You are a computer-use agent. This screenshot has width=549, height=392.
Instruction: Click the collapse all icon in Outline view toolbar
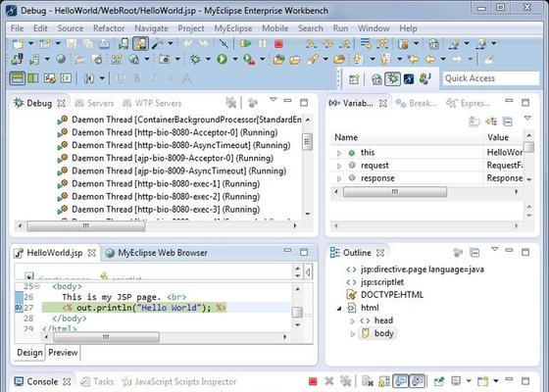474,252
